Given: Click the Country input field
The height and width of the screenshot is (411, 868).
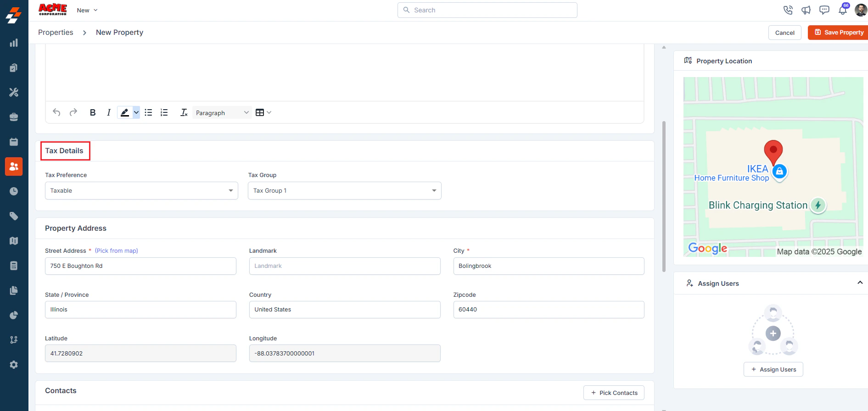Looking at the screenshot, I should click(x=345, y=310).
